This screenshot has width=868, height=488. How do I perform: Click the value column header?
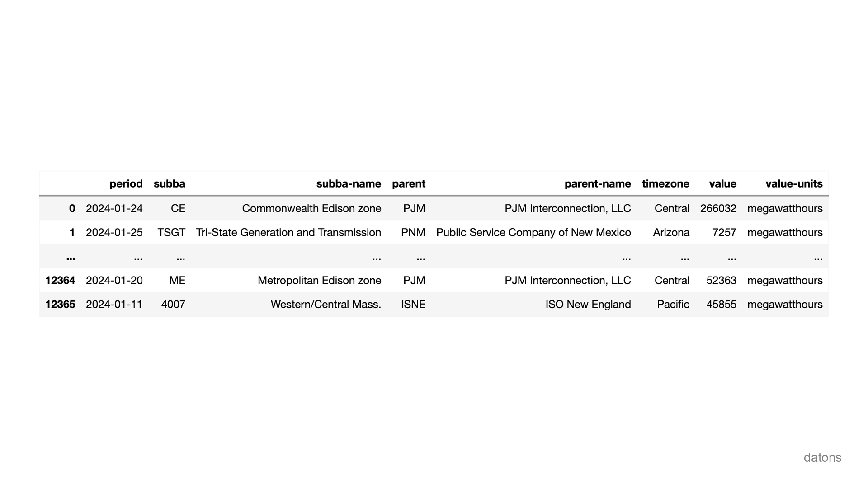722,184
